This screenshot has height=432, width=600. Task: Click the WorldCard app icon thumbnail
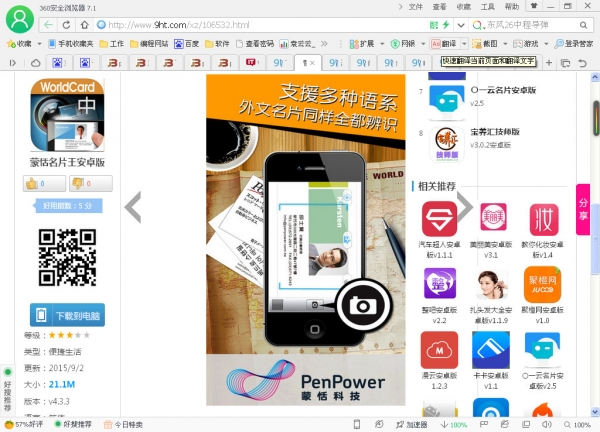pyautogui.click(x=67, y=115)
